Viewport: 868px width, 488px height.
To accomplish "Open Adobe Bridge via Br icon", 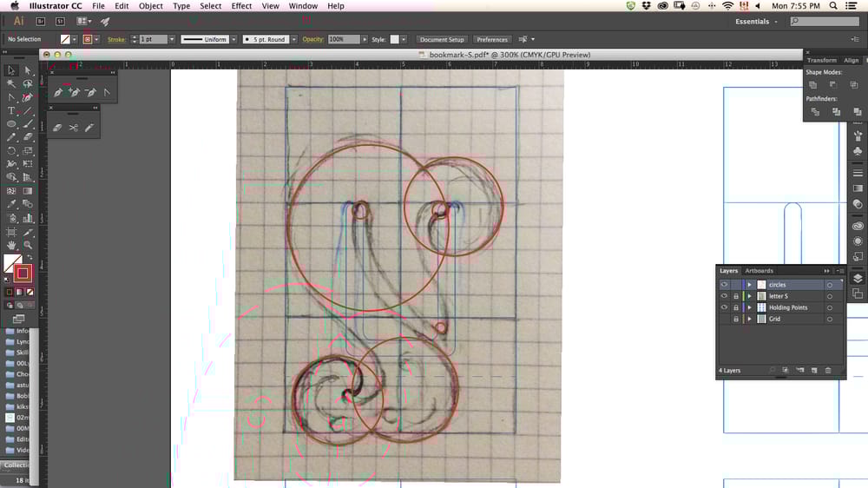I will pos(41,22).
